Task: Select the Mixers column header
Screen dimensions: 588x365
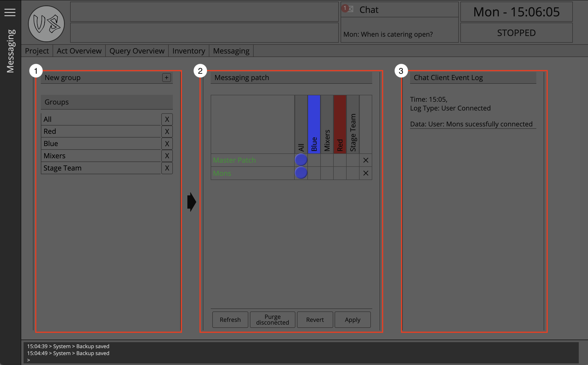Action: click(327, 124)
